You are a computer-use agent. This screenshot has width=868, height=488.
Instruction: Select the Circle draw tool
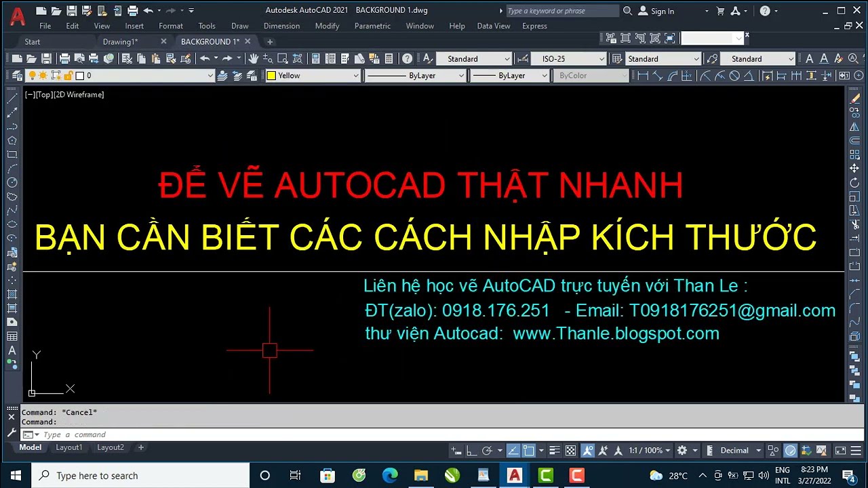coord(12,182)
